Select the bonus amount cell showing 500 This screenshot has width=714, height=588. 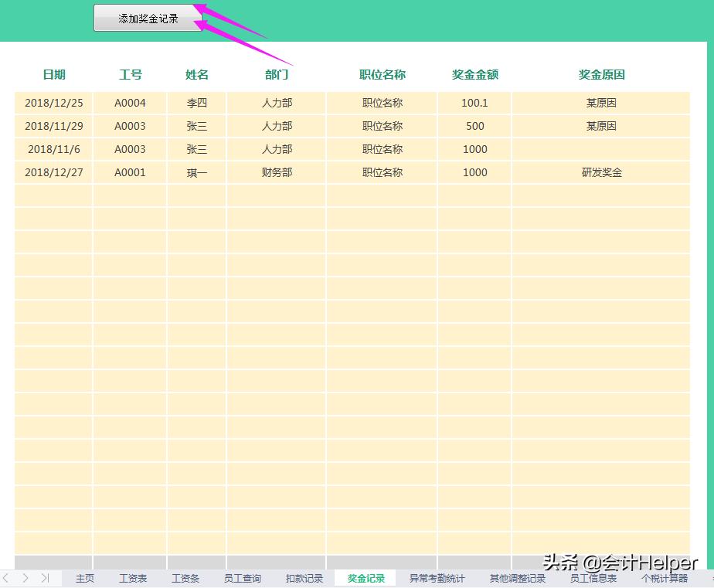click(474, 126)
